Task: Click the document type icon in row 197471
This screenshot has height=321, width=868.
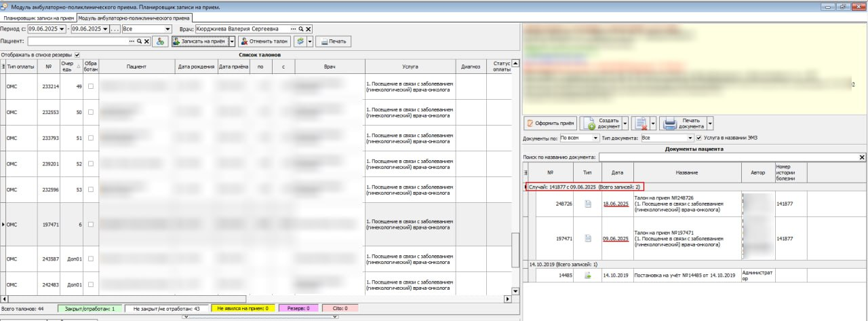Action: (588, 239)
